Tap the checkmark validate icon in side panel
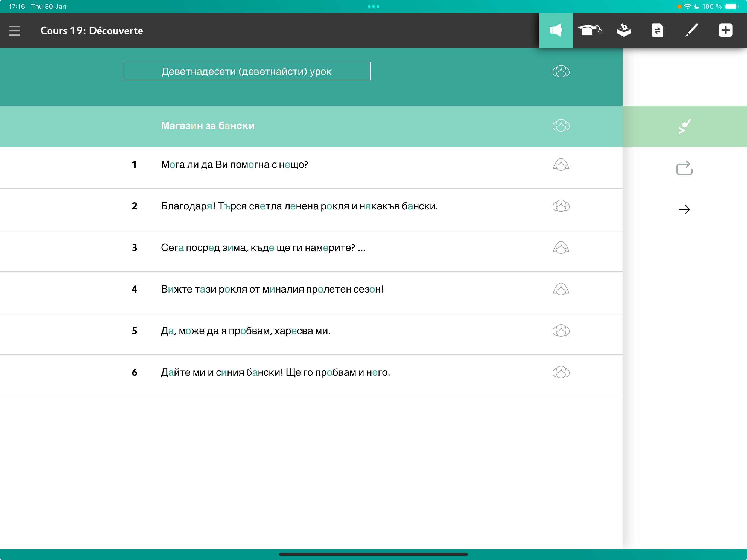Viewport: 747px width, 560px height. [685, 126]
